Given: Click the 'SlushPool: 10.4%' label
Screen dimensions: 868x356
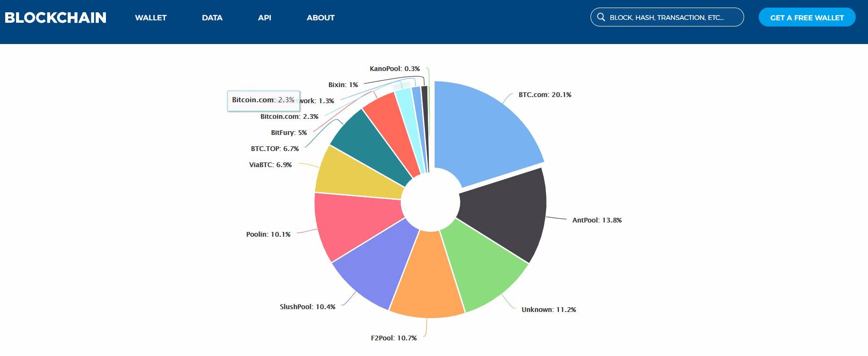Looking at the screenshot, I should pyautogui.click(x=307, y=307).
